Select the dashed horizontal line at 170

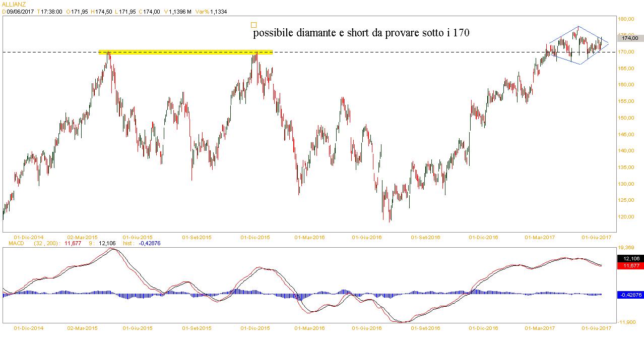pos(403,52)
